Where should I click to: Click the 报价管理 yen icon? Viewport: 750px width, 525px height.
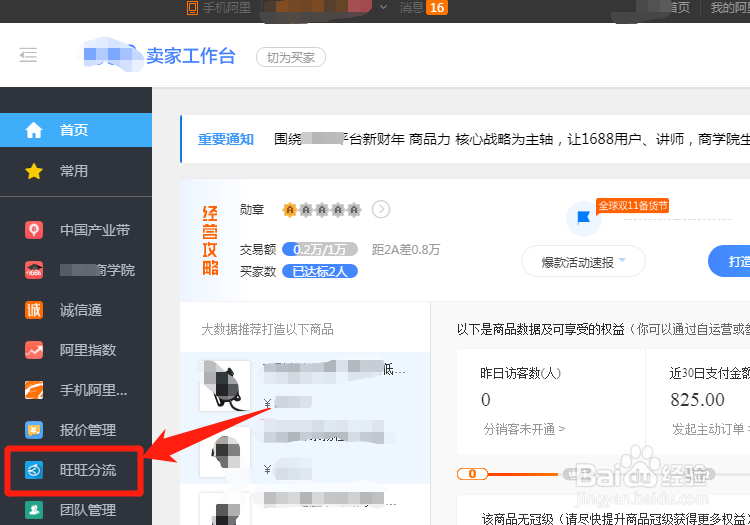tap(33, 430)
